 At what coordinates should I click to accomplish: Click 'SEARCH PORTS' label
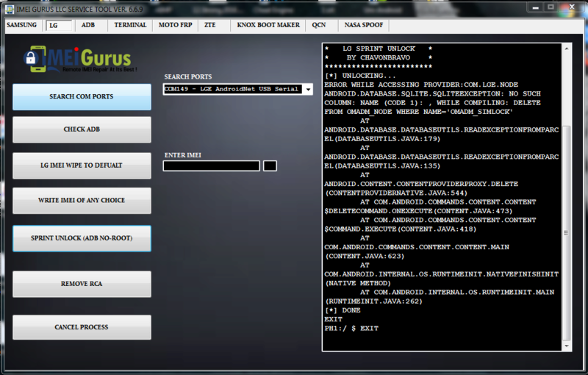pos(188,77)
